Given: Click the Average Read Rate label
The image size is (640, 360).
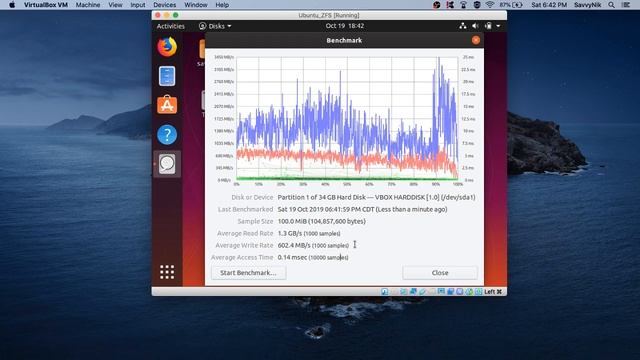Looking at the screenshot, I should click(x=245, y=233).
